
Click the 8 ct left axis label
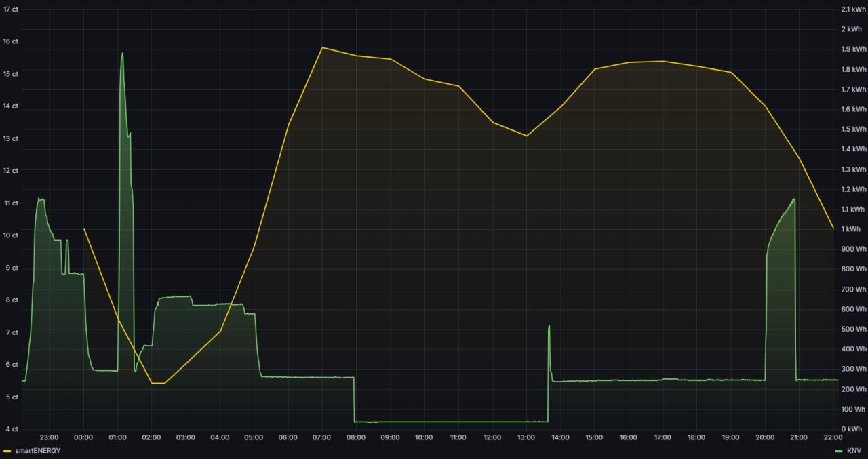[13, 300]
